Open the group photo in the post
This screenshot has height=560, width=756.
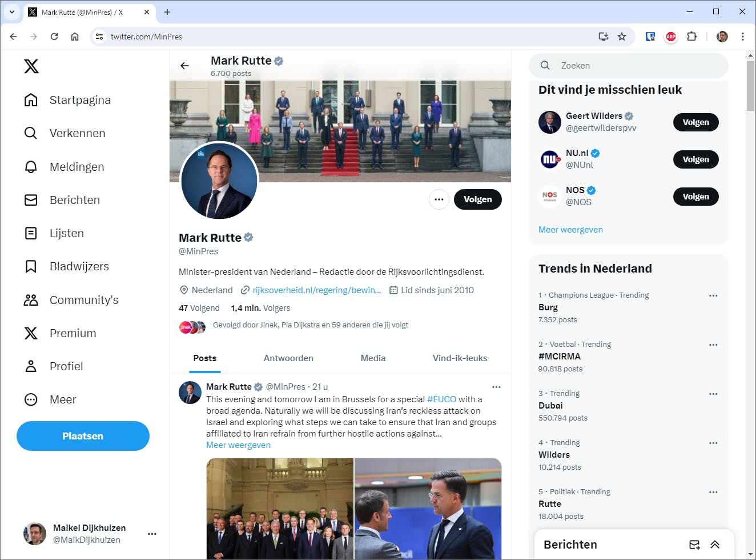click(280, 509)
